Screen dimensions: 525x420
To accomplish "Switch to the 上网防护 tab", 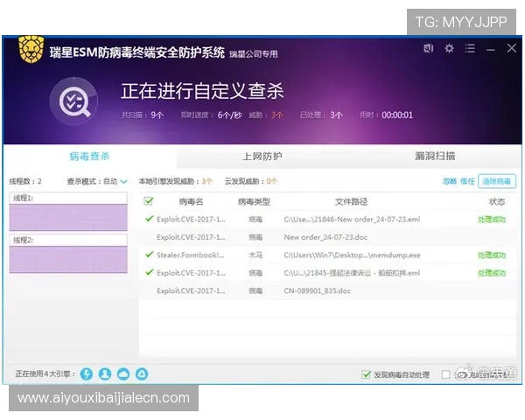I will click(262, 156).
